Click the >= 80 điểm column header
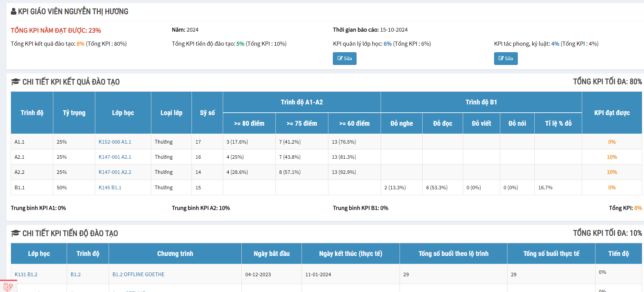The image size is (644, 292). (249, 123)
